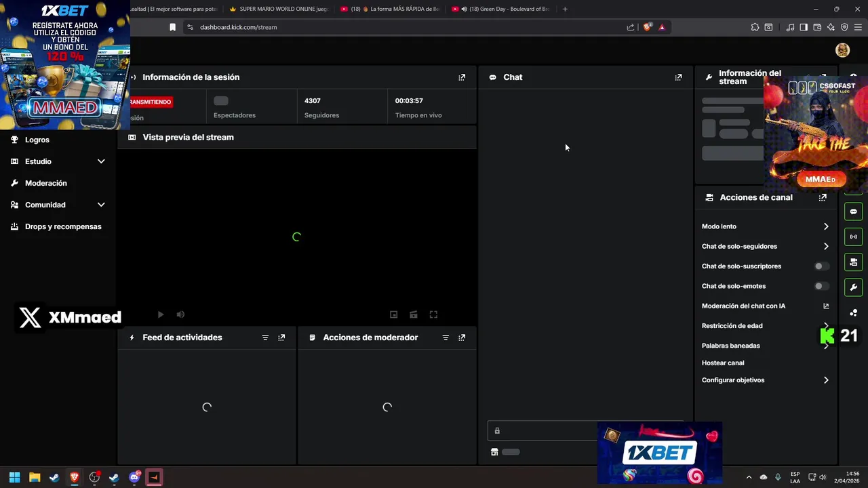The width and height of the screenshot is (868, 488).
Task: Toggle the browser sidebar panel
Action: (x=804, y=27)
